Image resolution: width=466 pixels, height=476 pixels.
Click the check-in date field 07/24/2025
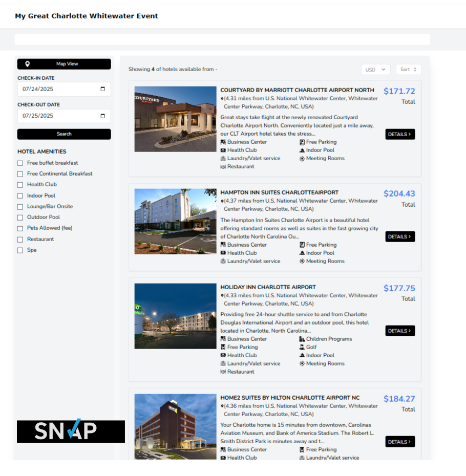(x=64, y=89)
